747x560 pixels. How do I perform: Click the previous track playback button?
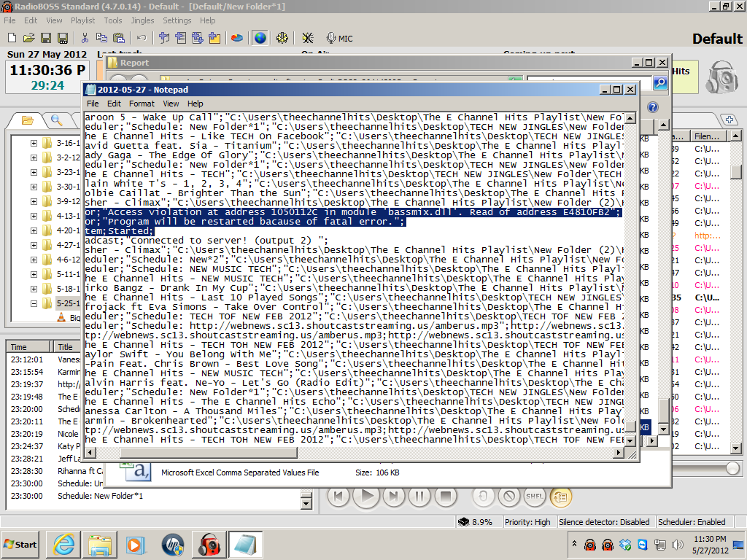tap(338, 497)
